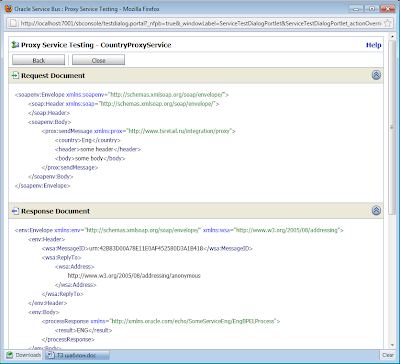Click the env:Envelope opening tag line
400x364 pixels.
click(179, 230)
